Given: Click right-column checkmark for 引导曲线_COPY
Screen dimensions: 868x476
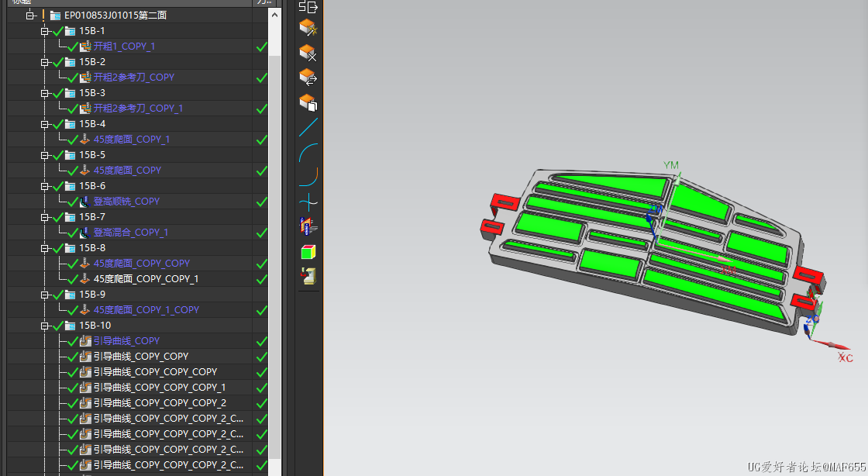Looking at the screenshot, I should (x=261, y=341).
